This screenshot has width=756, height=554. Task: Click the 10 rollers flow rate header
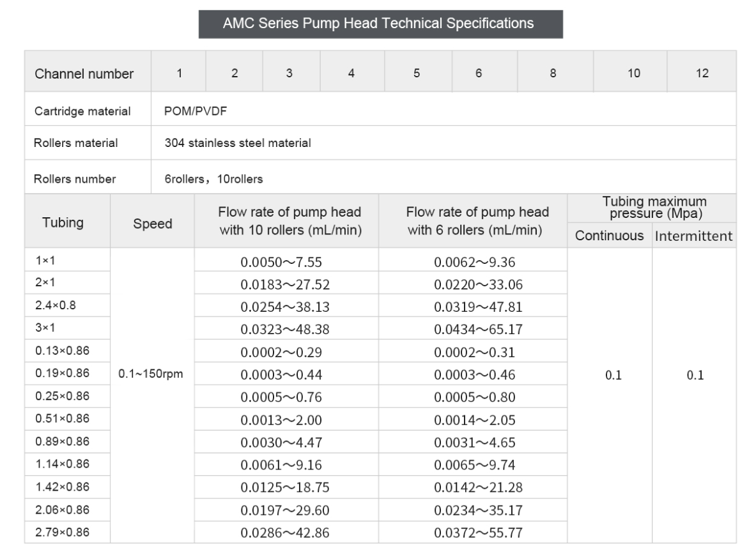(286, 221)
